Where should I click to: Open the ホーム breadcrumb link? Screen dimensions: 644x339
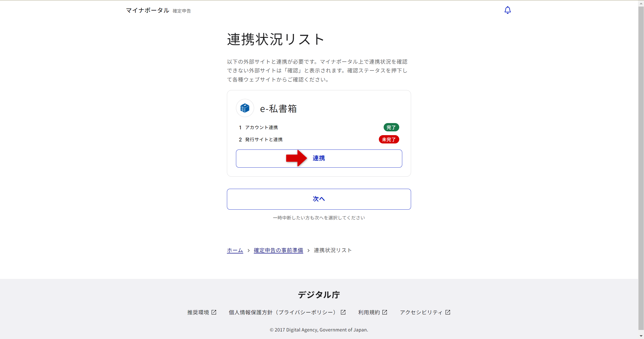pos(235,250)
